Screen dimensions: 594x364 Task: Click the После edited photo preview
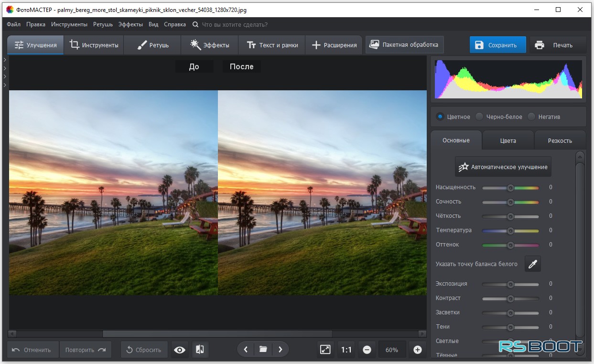[x=322, y=193]
